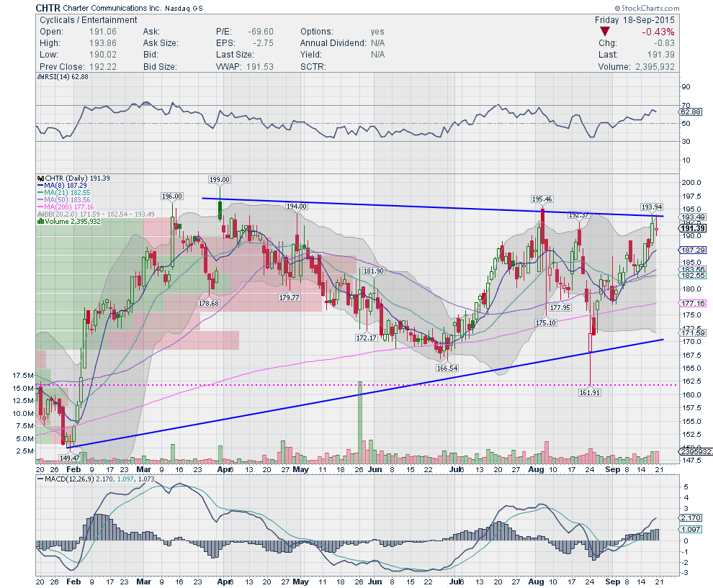Click the 195.46 price peak label

click(x=542, y=199)
